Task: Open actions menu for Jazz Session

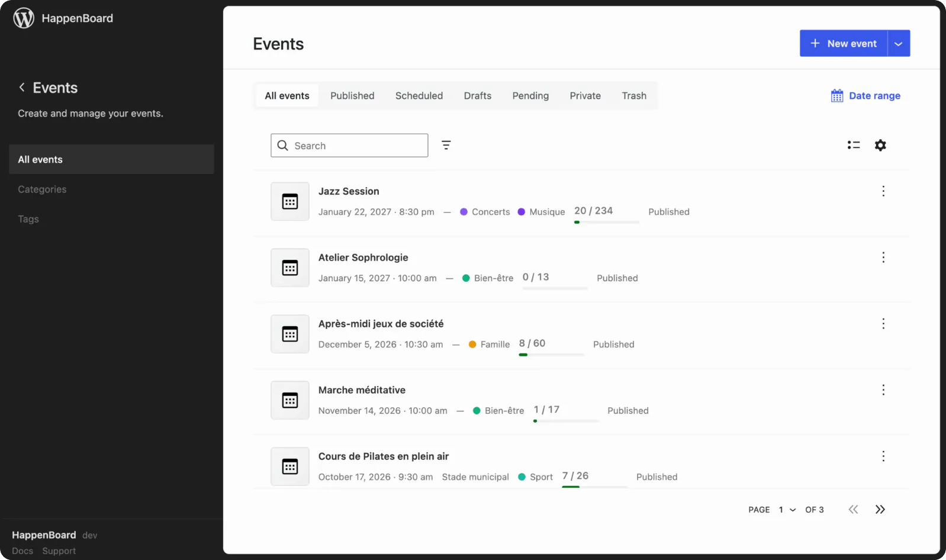Action: (x=883, y=191)
